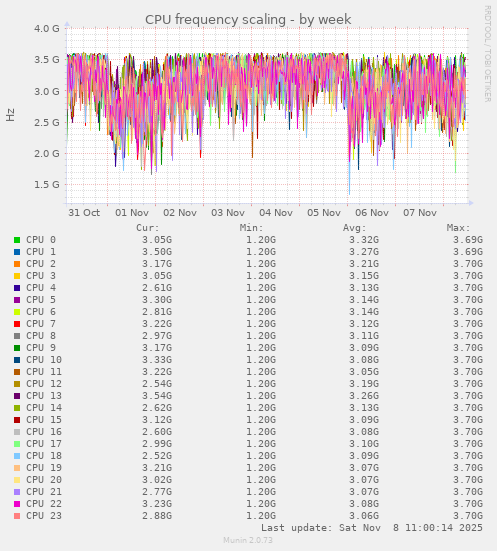Click CPU 1 average value 3.27G

[x=364, y=252]
